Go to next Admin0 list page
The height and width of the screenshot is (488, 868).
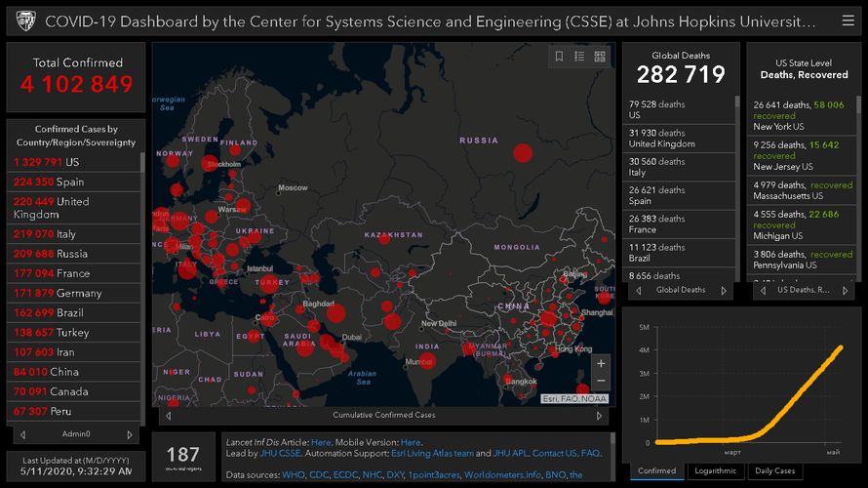pyautogui.click(x=129, y=434)
